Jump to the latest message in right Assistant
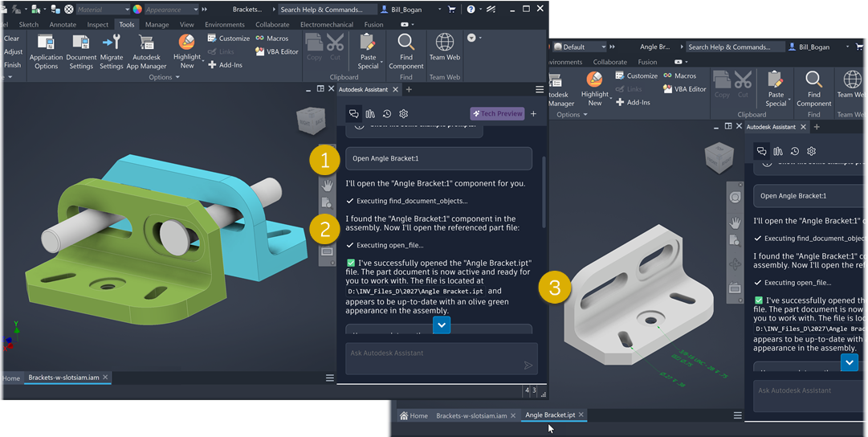The image size is (868, 437). coord(850,363)
